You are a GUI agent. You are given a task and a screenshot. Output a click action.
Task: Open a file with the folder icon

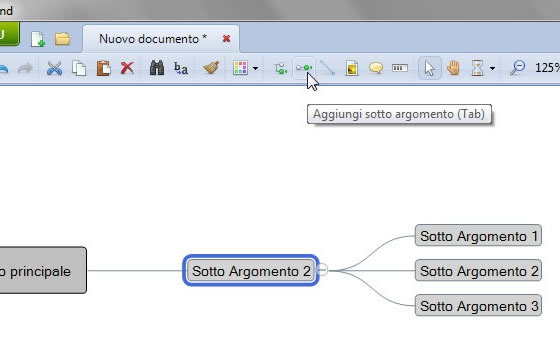[62, 39]
